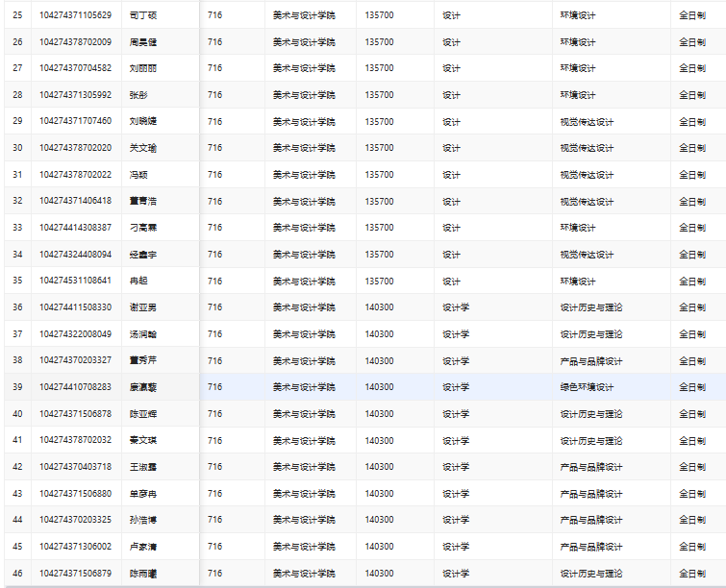Image resolution: width=726 pixels, height=588 pixels.
Task: Select row number 26 cell
Action: pyautogui.click(x=17, y=42)
